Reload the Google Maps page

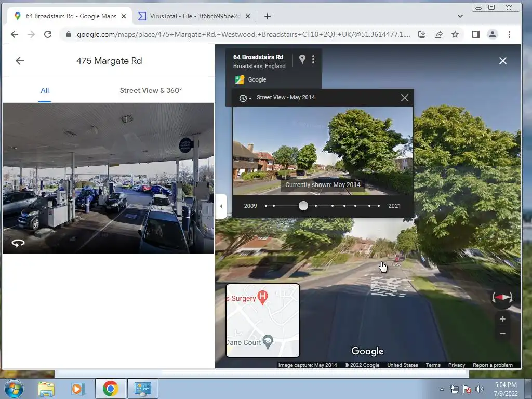coord(48,34)
